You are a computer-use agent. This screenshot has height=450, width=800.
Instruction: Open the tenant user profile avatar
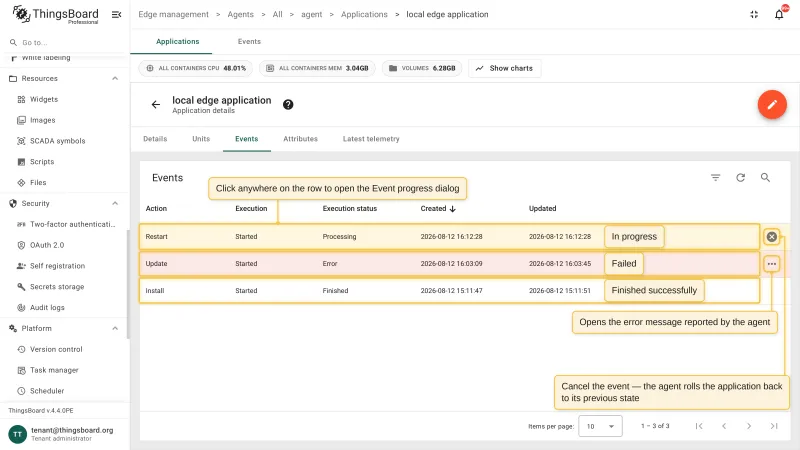17,434
